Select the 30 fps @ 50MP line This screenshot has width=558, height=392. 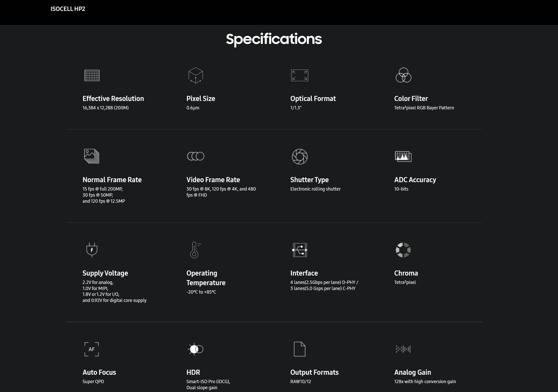pyautogui.click(x=98, y=195)
